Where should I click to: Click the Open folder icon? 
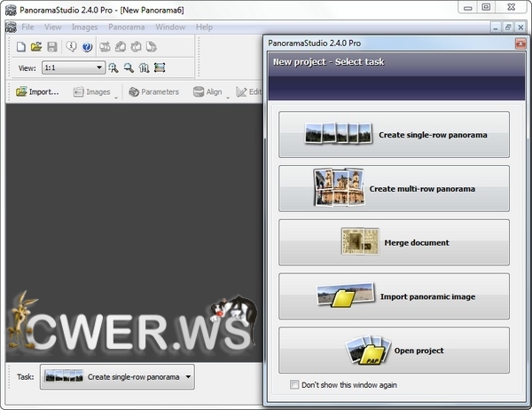(x=36, y=46)
